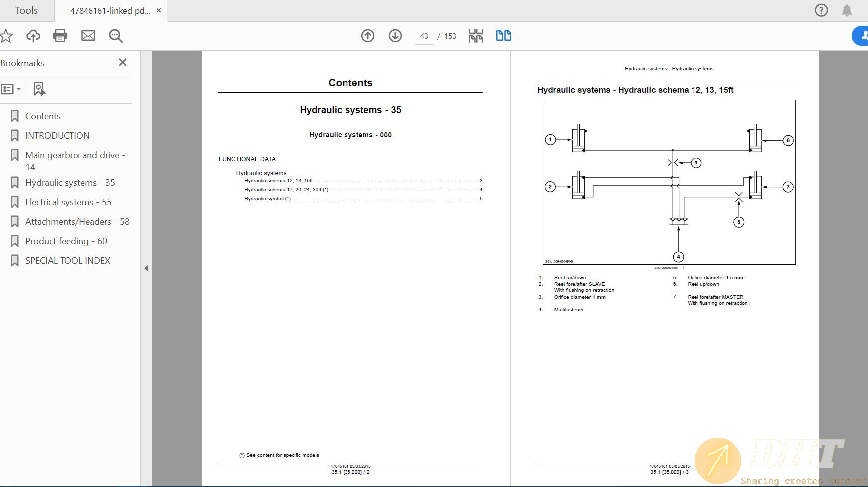Click the current page number field
This screenshot has height=487, width=868.
[424, 36]
